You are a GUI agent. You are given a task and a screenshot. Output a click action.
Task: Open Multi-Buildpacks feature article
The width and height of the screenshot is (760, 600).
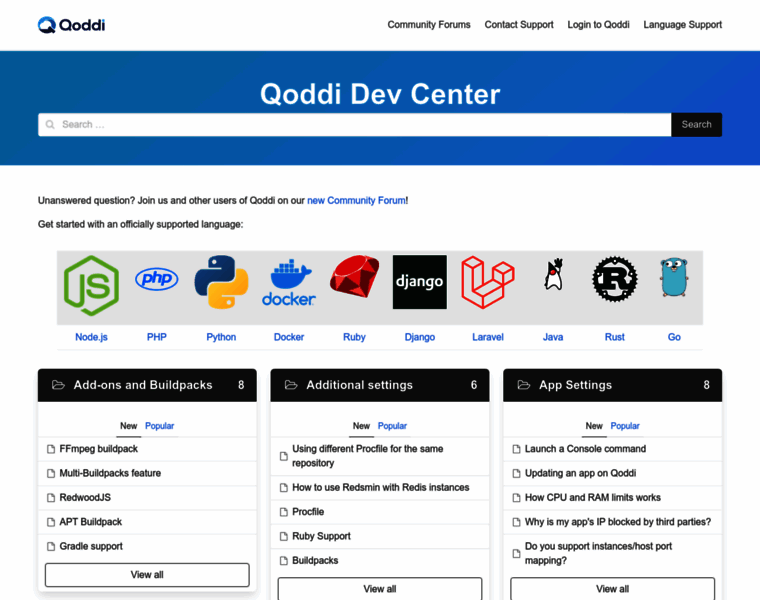click(110, 473)
